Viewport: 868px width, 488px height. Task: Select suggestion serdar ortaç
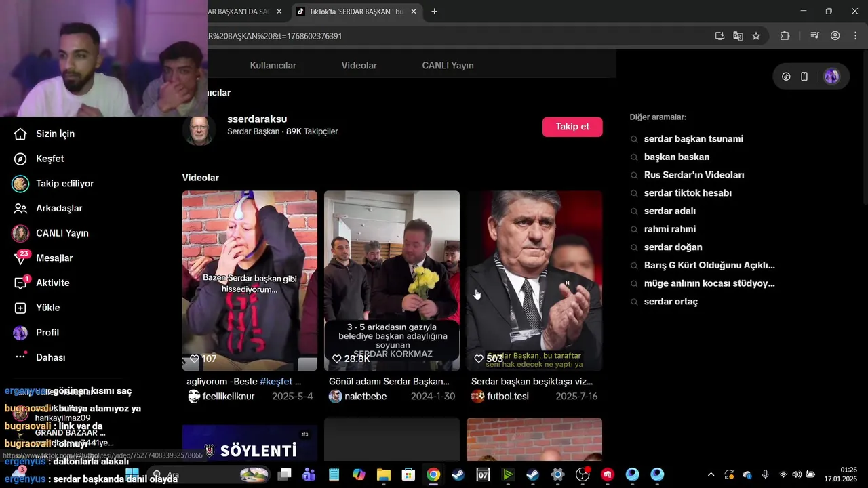click(x=670, y=302)
